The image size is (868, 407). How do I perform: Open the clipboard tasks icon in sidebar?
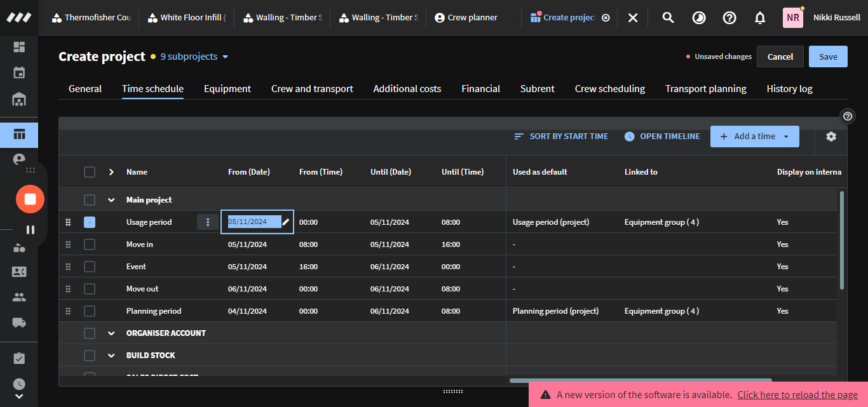(x=19, y=359)
